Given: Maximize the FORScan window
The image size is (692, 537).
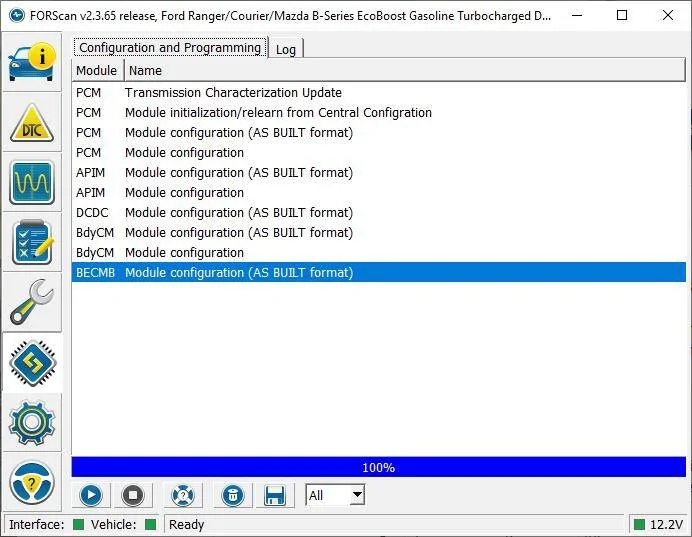Looking at the screenshot, I should point(622,15).
